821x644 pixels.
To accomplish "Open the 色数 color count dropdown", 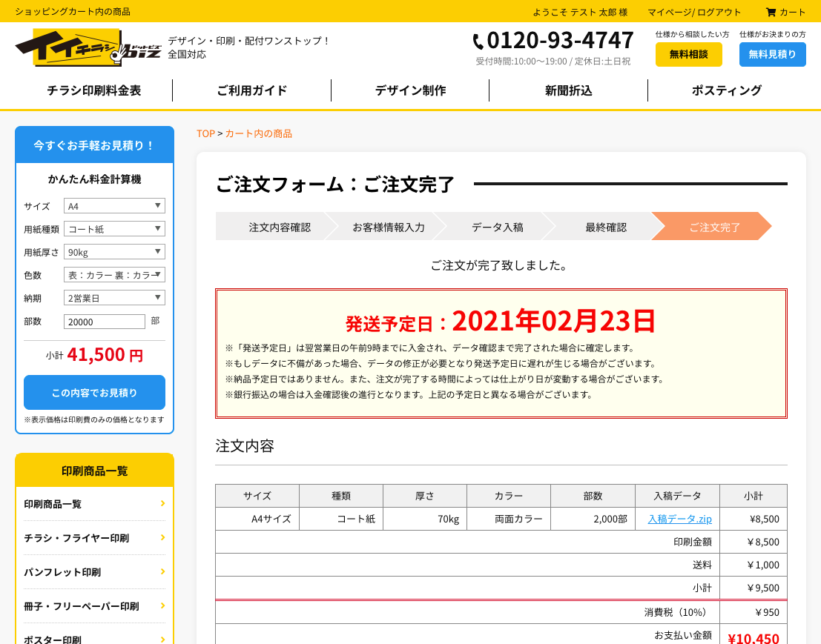I will 114,275.
